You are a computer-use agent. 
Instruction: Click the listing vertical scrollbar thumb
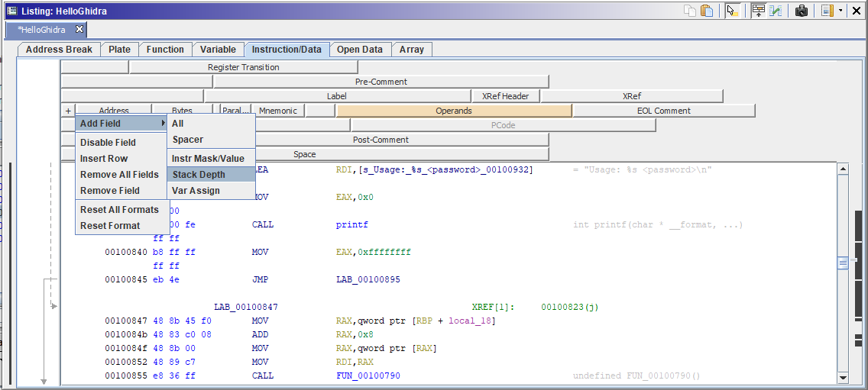point(843,263)
